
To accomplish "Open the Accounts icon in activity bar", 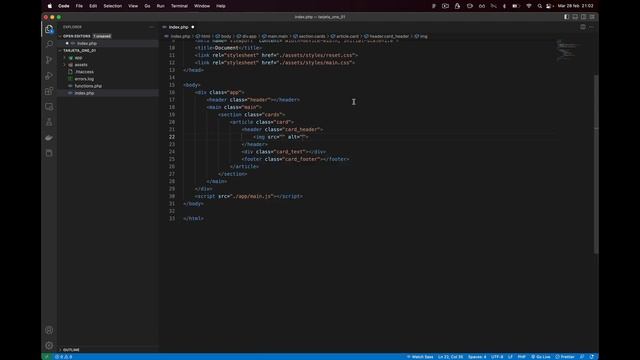I will [x=49, y=330].
